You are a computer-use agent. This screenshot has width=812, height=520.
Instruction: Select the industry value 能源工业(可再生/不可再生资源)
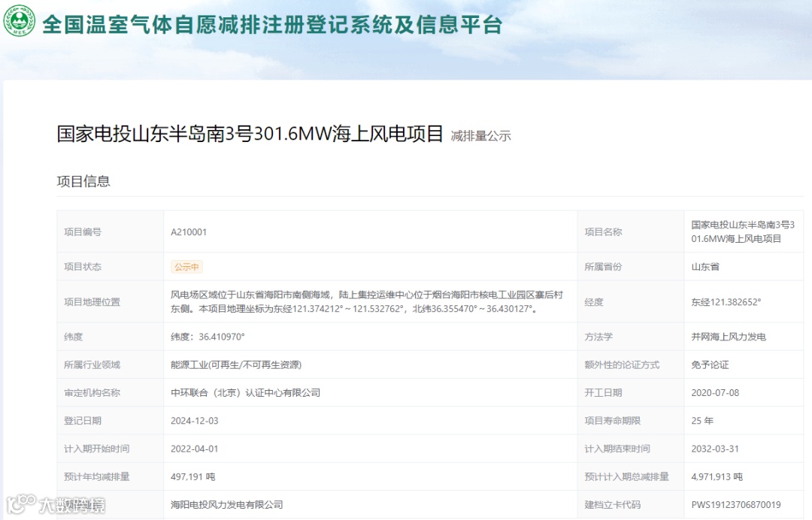(236, 364)
